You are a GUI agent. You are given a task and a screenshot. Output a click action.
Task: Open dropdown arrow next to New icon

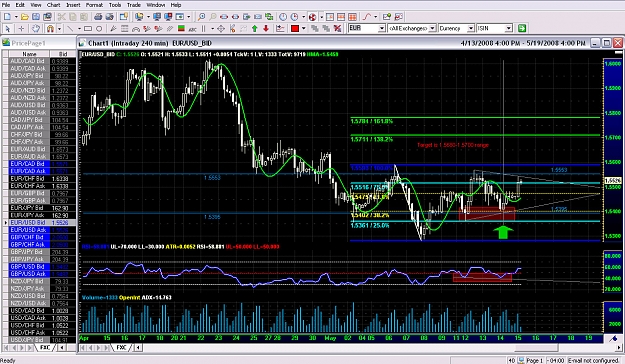click(x=16, y=17)
